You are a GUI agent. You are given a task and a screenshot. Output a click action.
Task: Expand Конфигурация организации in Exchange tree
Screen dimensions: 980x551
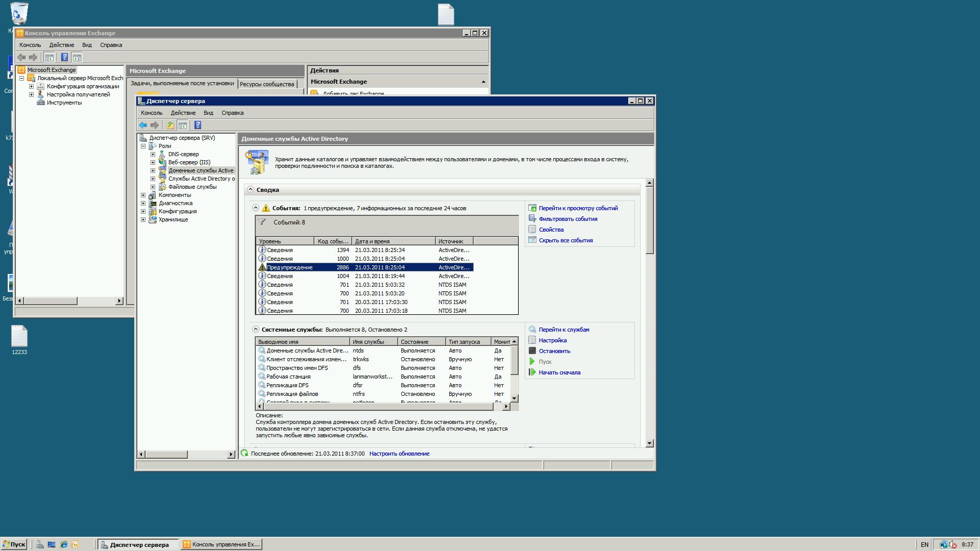(x=31, y=86)
